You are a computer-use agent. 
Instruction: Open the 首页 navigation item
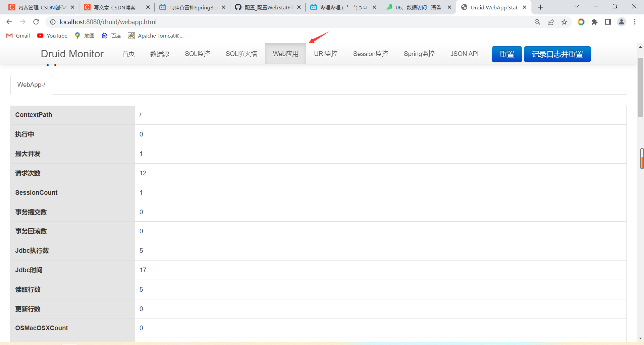coord(128,54)
